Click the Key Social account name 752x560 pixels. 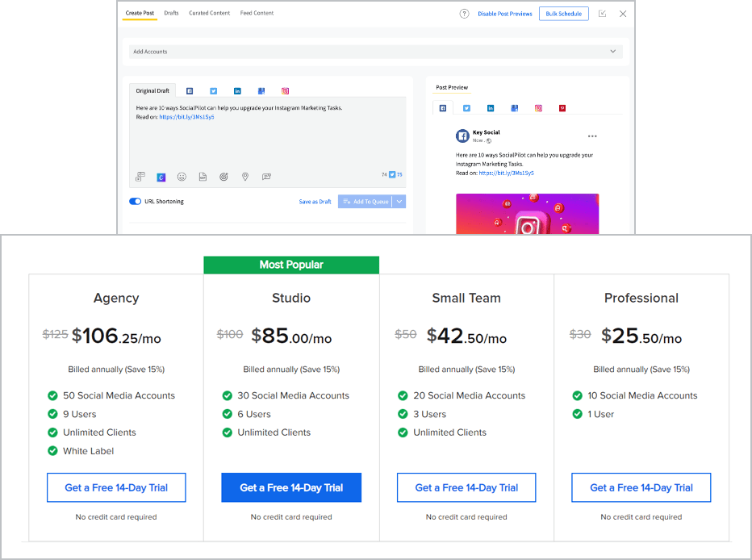pos(487,132)
